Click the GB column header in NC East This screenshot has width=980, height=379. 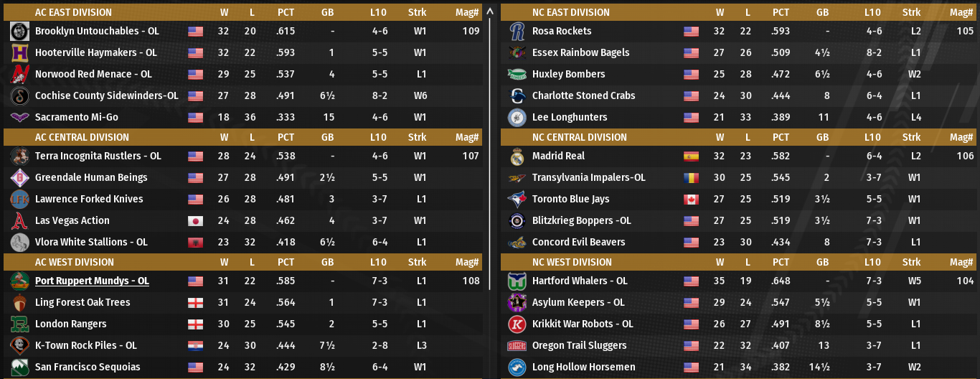[822, 12]
